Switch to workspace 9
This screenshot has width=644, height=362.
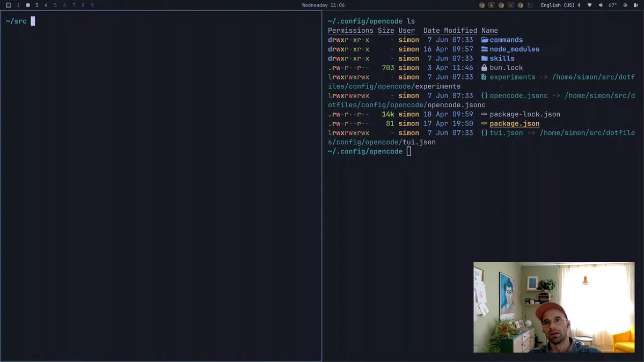coord(92,5)
